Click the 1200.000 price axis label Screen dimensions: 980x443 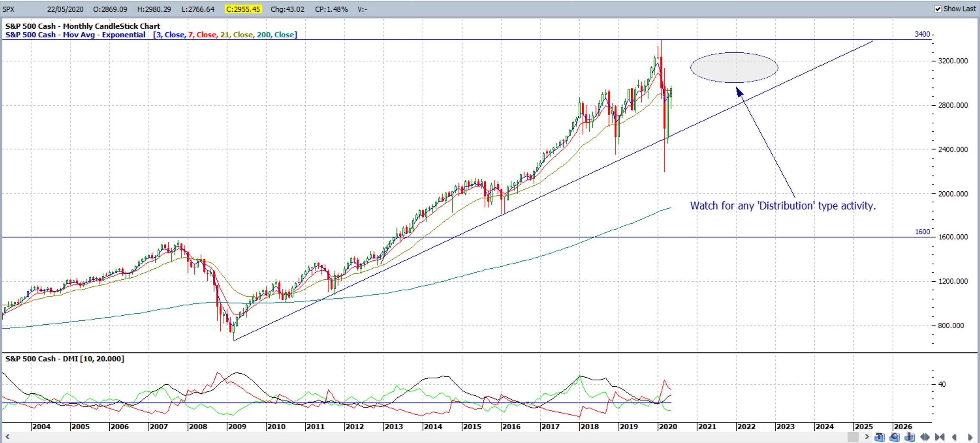point(953,281)
